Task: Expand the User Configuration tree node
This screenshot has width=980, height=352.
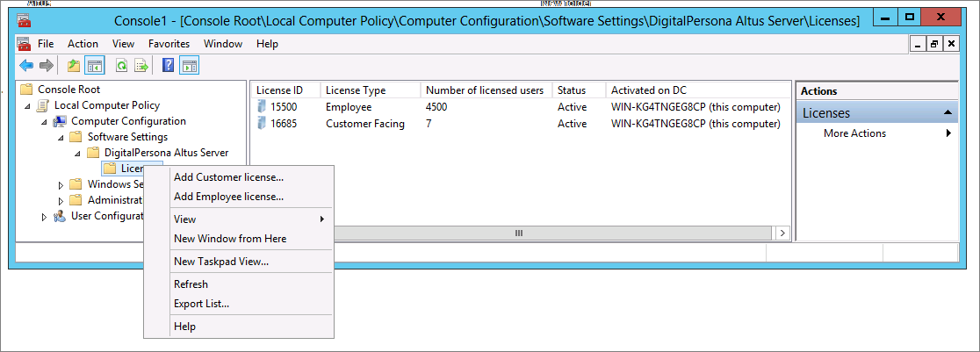Action: 45,217
